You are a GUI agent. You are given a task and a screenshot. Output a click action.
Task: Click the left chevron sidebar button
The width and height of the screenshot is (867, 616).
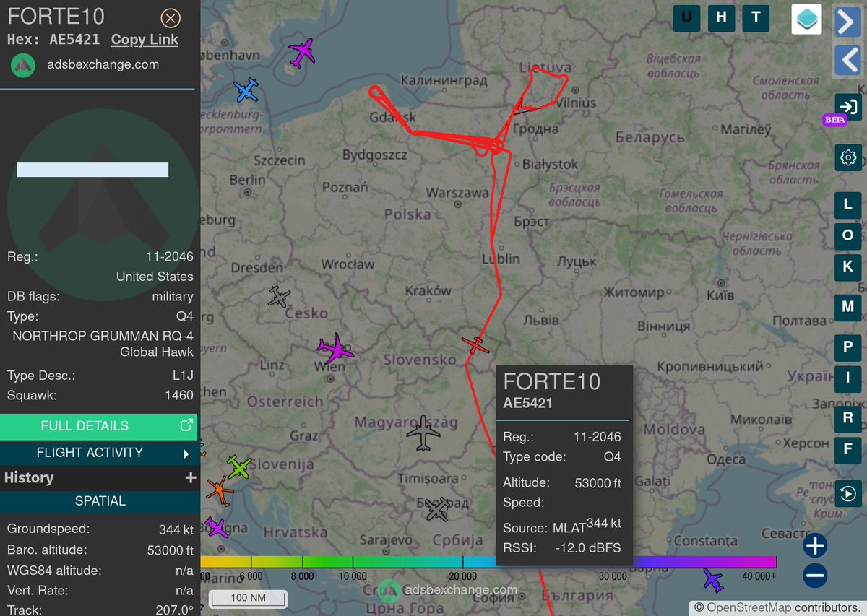pos(847,61)
